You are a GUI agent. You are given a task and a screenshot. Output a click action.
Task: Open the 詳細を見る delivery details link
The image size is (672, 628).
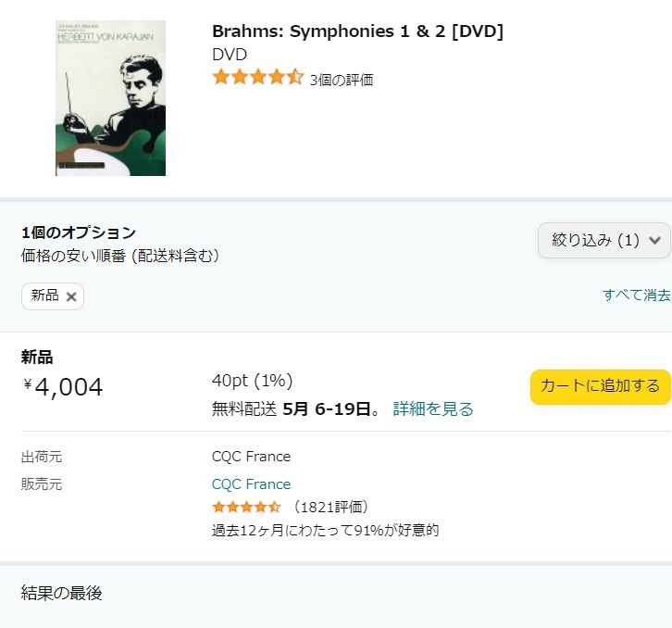(433, 408)
